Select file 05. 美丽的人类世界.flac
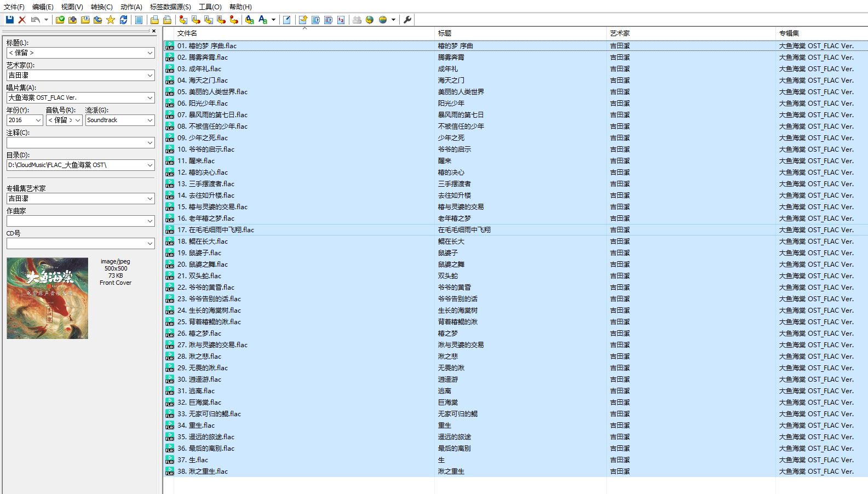Image resolution: width=868 pixels, height=494 pixels. 212,92
